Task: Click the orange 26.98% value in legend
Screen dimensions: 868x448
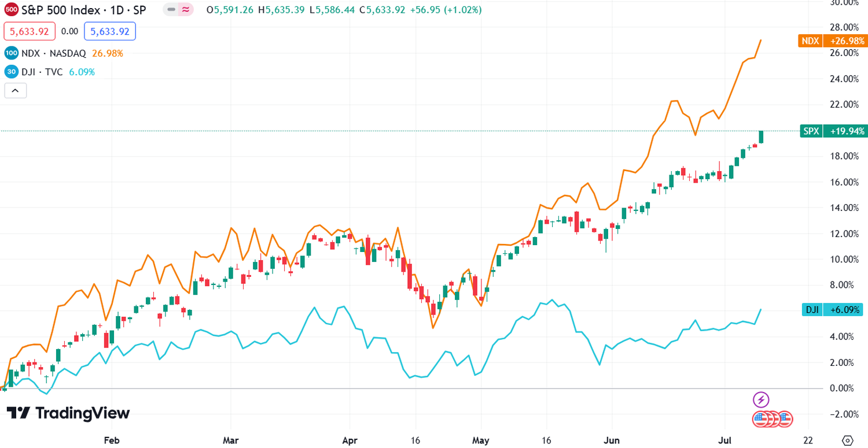Action: tap(108, 53)
